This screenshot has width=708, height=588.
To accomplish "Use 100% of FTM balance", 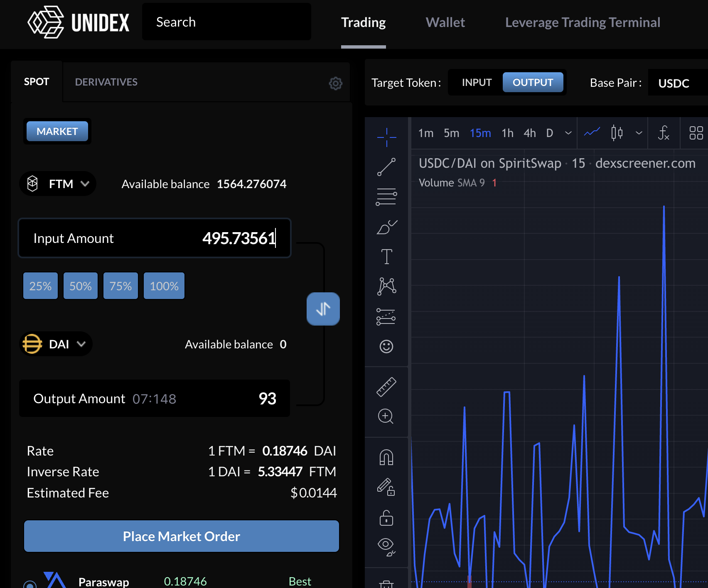I will coord(164,286).
